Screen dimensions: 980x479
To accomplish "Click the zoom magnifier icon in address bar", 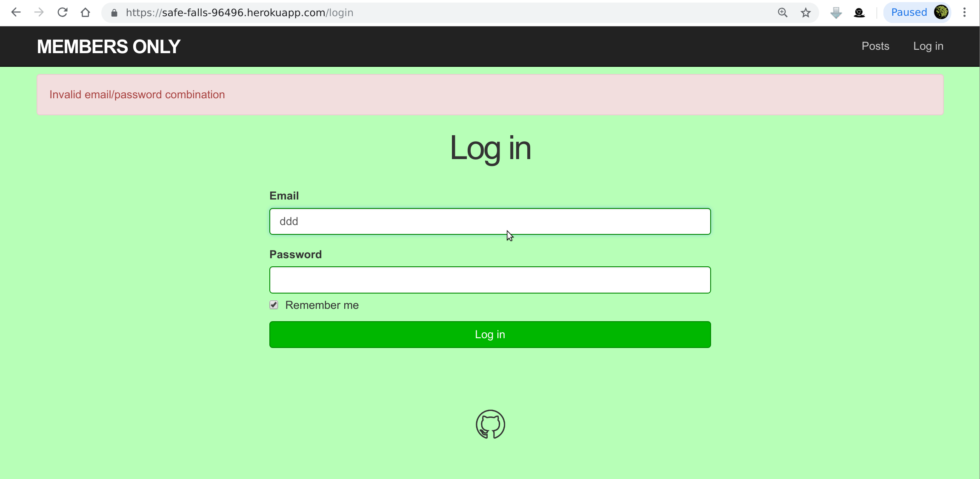I will [x=782, y=13].
